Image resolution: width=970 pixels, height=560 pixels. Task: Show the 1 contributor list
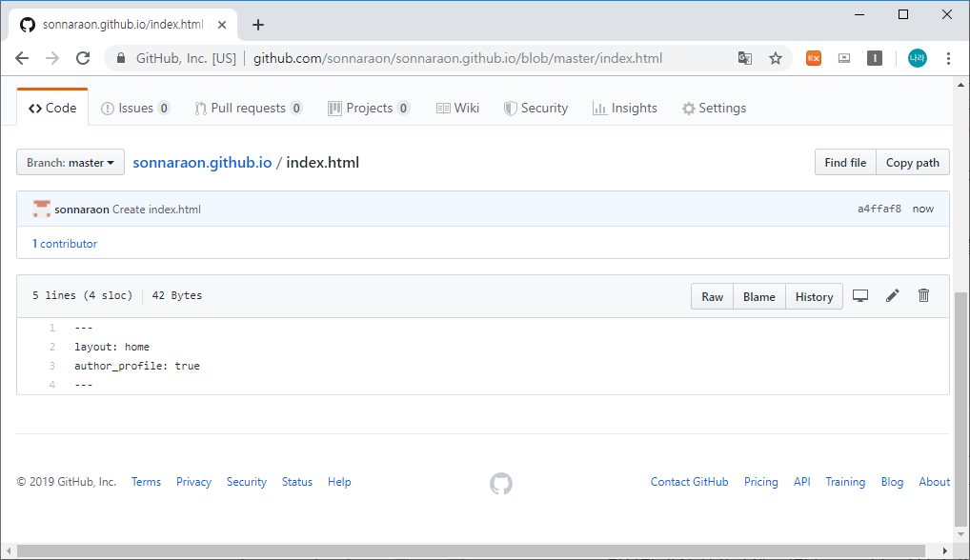[65, 244]
